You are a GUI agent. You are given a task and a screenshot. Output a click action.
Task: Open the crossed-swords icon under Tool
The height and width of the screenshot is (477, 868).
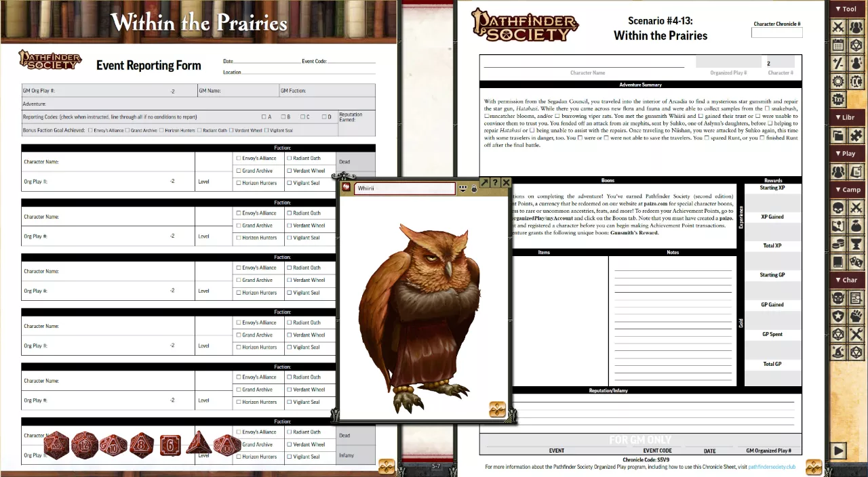838,27
